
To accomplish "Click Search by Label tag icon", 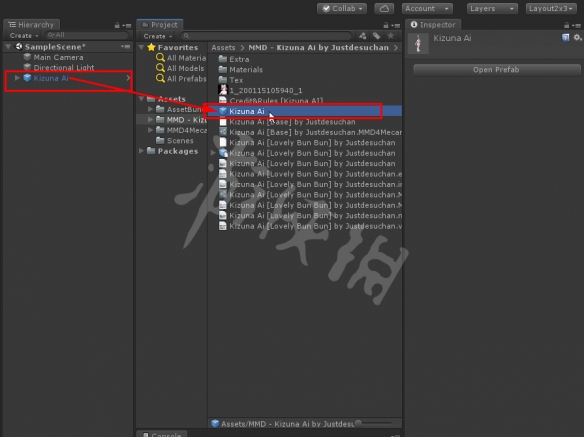I will tap(377, 36).
